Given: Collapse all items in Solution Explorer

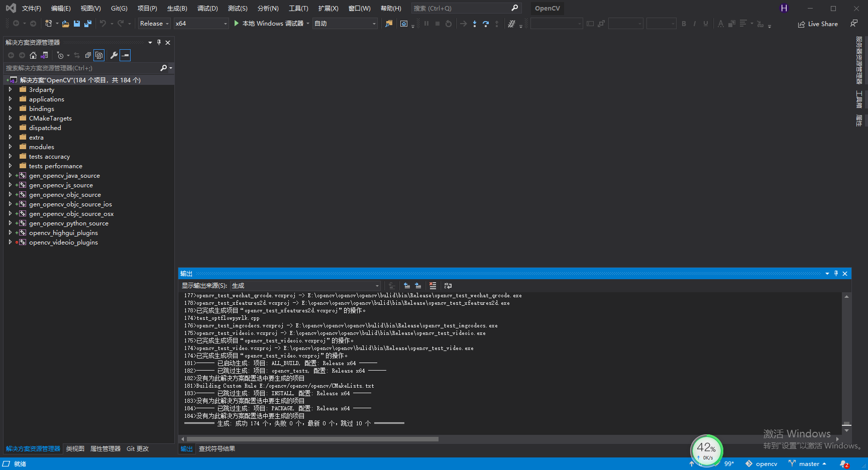Looking at the screenshot, I should (88, 55).
